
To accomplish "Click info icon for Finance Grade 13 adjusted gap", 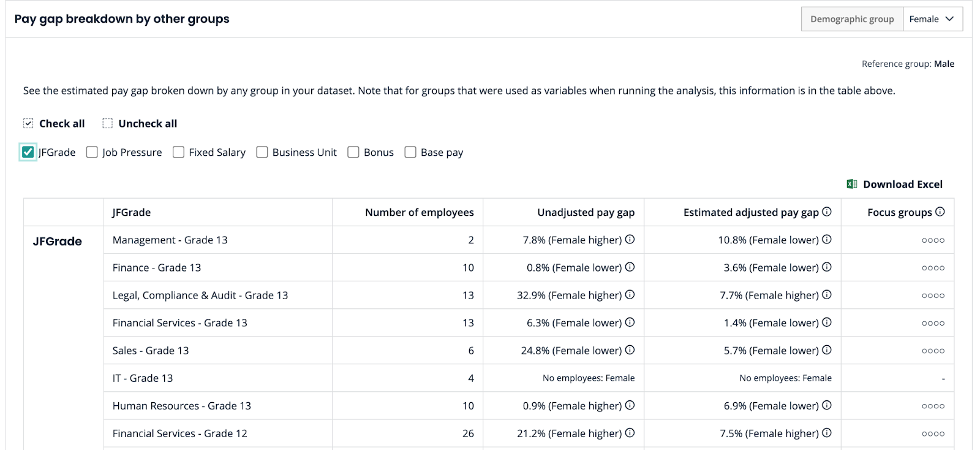I will coord(826,267).
